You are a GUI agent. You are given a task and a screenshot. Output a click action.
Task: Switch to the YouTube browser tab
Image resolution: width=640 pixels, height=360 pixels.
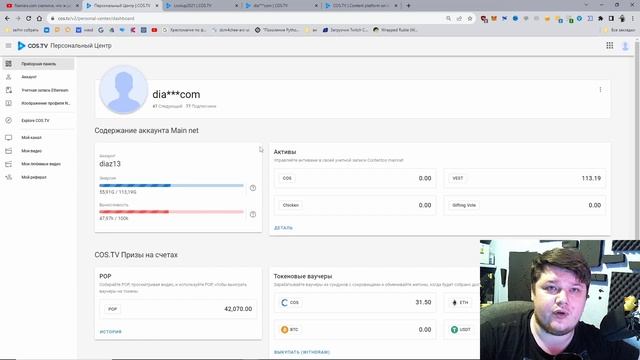click(x=42, y=6)
